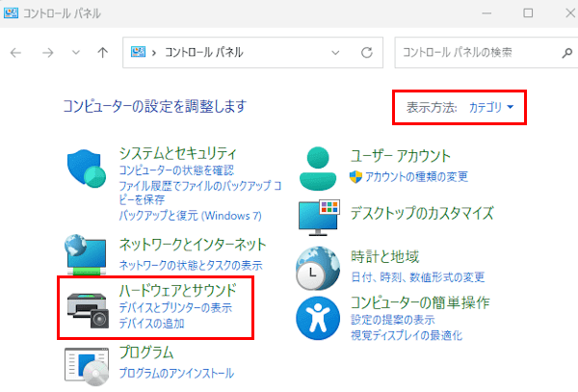Viewport: 578px width, 392px height.
Task: Click the Back navigation arrow
Action: point(16,52)
